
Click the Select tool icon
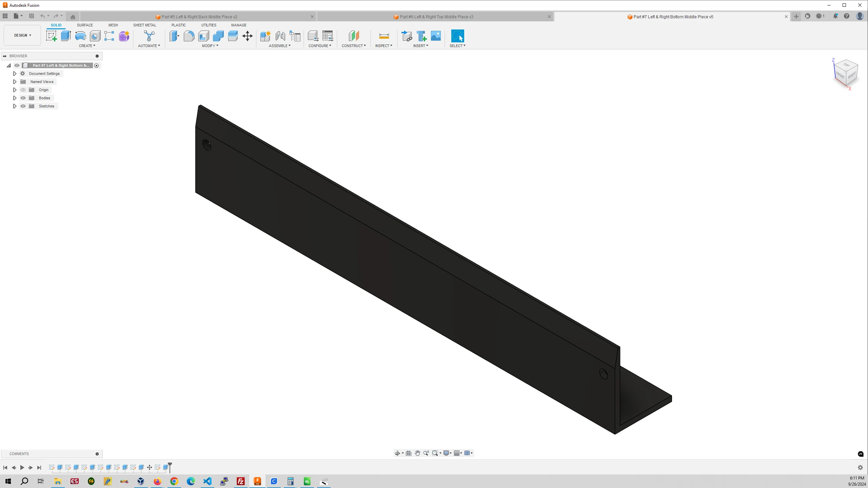coord(458,36)
